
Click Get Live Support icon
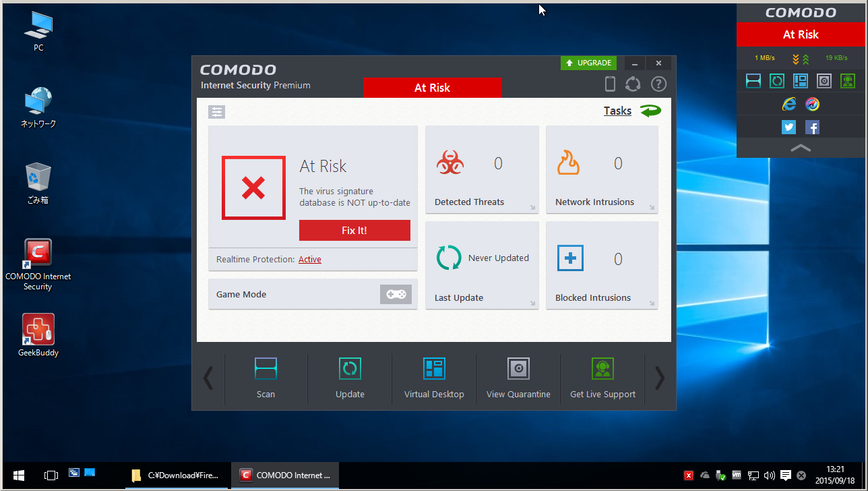tap(602, 368)
